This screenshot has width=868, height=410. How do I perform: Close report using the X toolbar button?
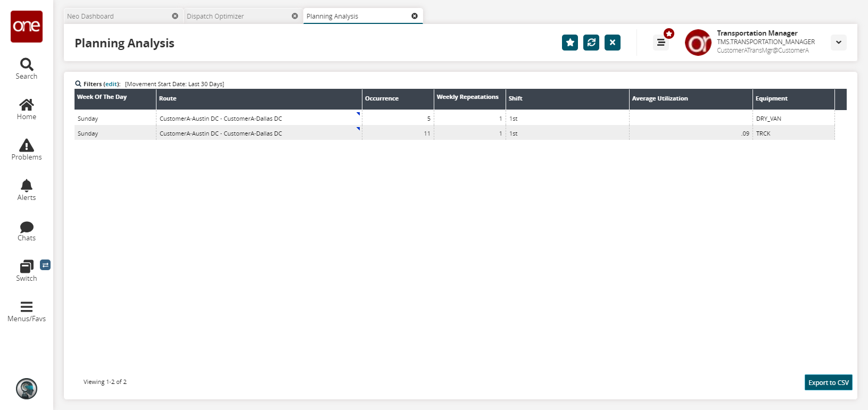coord(612,43)
